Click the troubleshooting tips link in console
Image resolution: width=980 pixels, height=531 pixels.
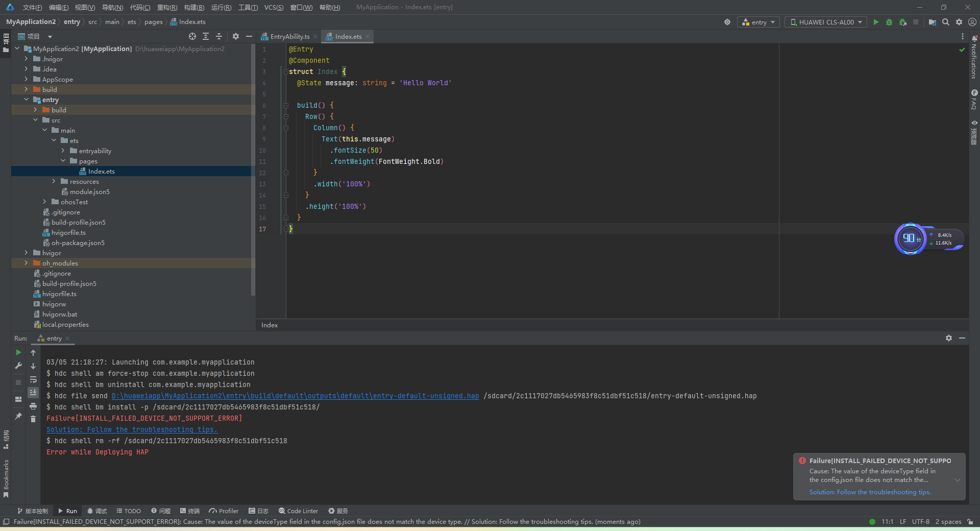(132, 429)
